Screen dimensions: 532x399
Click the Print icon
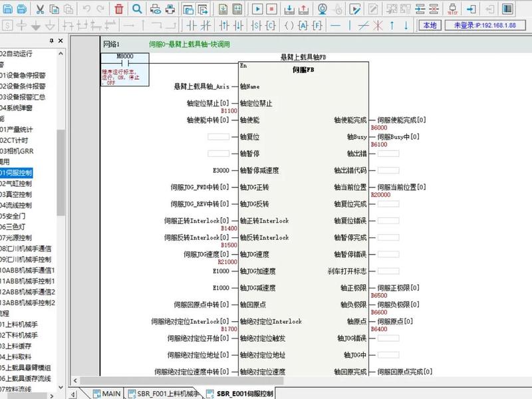[x=170, y=9]
